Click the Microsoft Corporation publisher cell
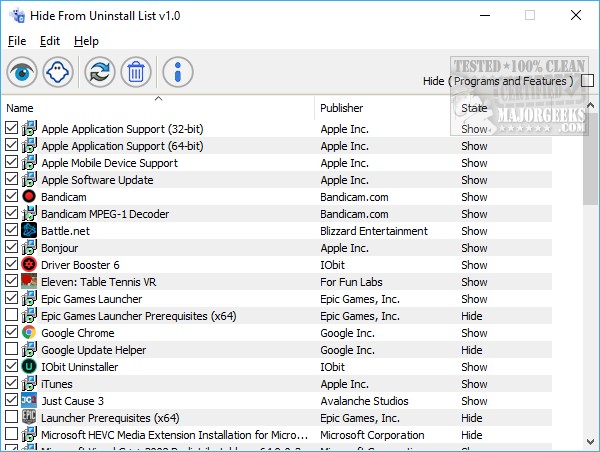Viewport: 600px width, 452px height. (x=372, y=435)
